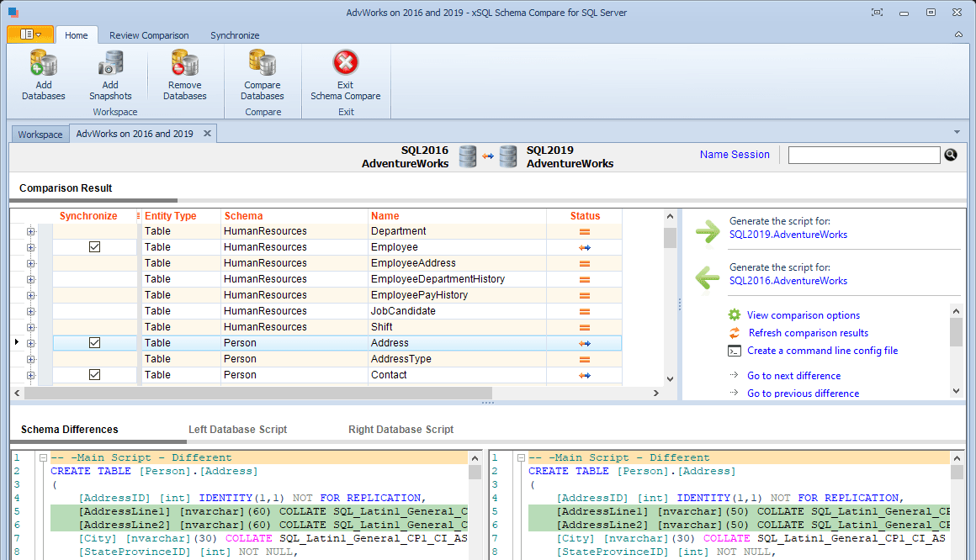Click the equal status icon for the JobCandidate row
Viewport: 976px width, 560px height.
pos(585,311)
